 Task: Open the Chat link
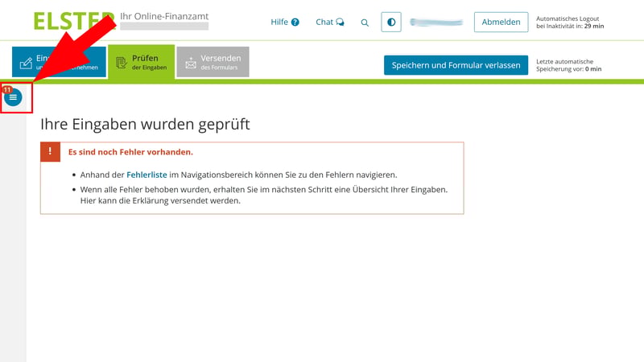click(x=324, y=23)
